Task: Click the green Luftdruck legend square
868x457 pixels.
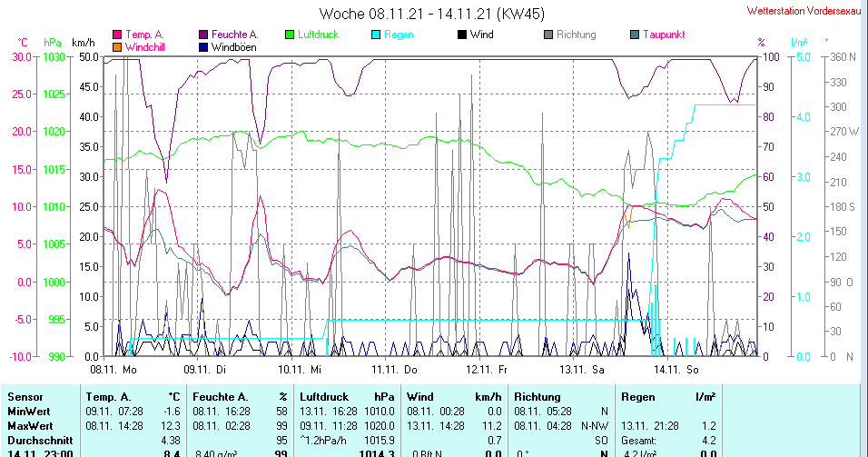Action: click(290, 35)
